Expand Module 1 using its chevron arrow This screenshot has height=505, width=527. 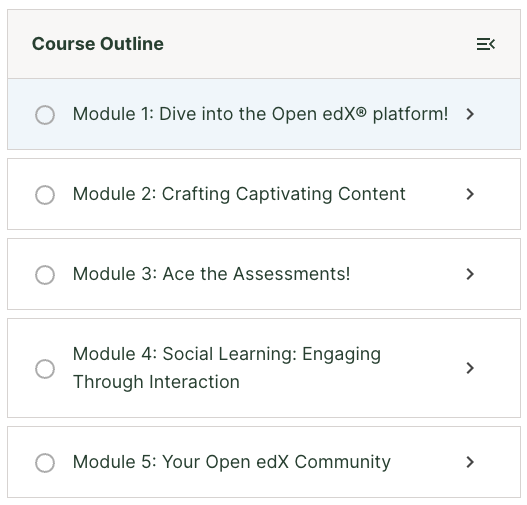(470, 114)
